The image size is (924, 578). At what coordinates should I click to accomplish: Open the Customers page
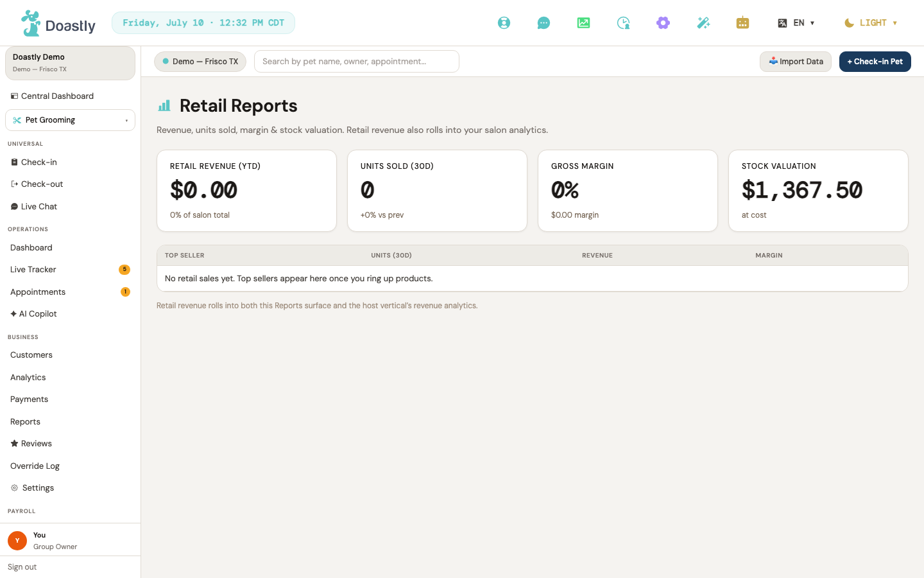(x=70, y=355)
